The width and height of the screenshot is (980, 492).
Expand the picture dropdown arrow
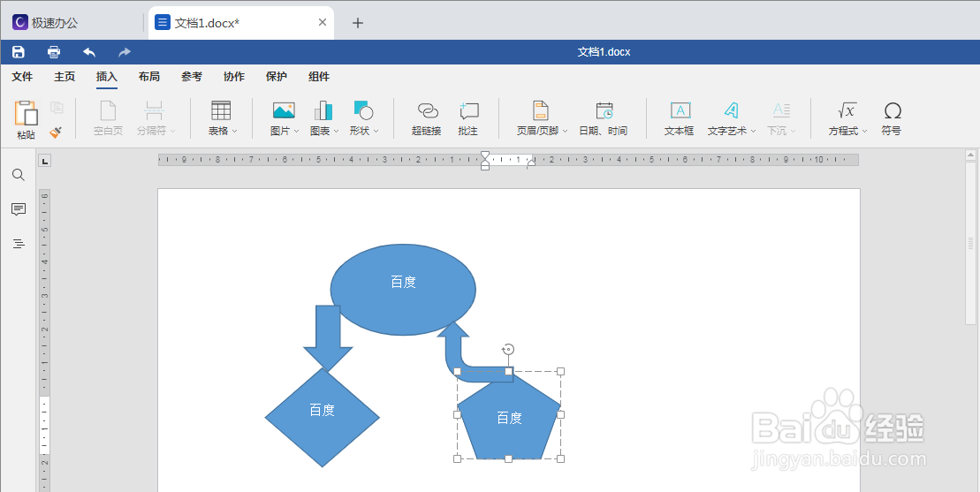point(296,131)
